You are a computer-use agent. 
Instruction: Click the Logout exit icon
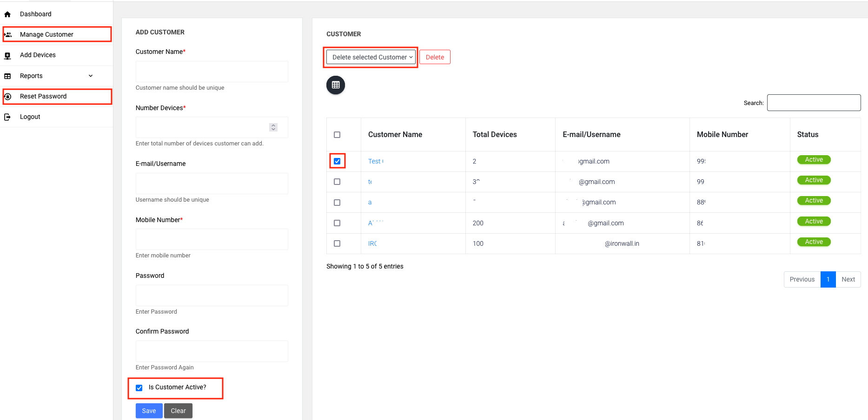click(x=7, y=117)
